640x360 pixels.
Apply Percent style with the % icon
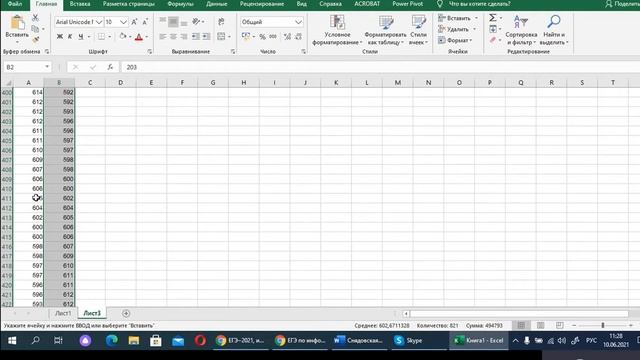pos(262,37)
